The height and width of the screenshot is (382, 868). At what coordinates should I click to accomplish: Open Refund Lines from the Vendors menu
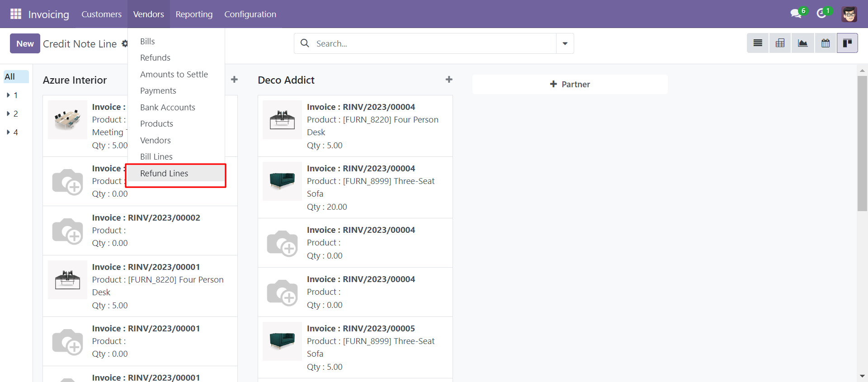point(176,174)
